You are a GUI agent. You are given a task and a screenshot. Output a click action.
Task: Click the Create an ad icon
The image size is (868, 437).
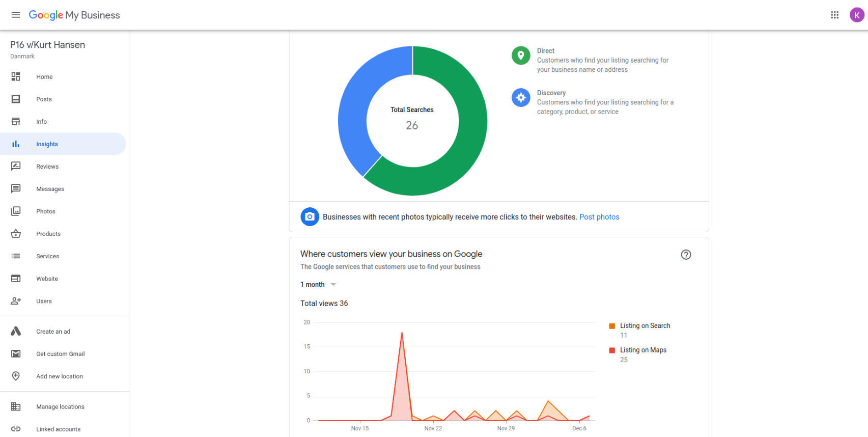16,331
